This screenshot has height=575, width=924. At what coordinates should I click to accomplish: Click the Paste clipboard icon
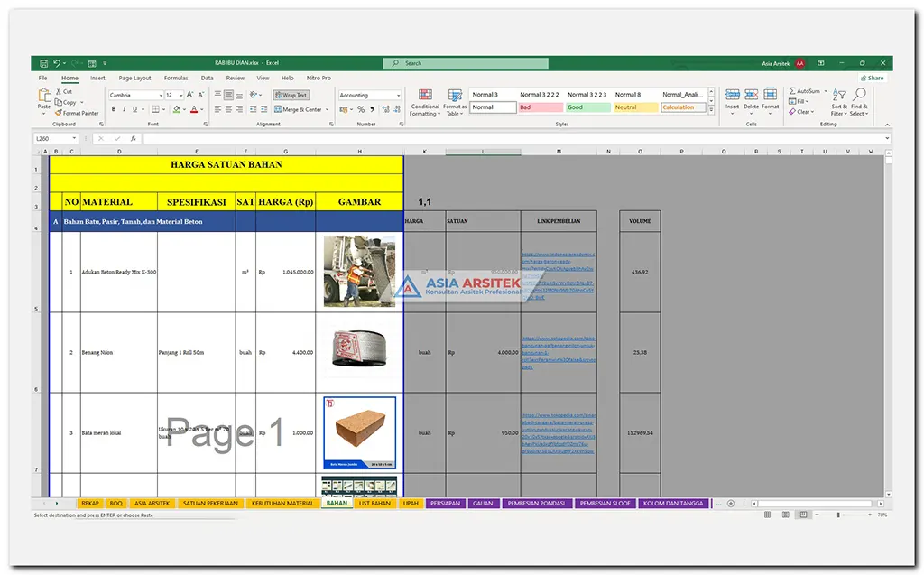coord(44,95)
